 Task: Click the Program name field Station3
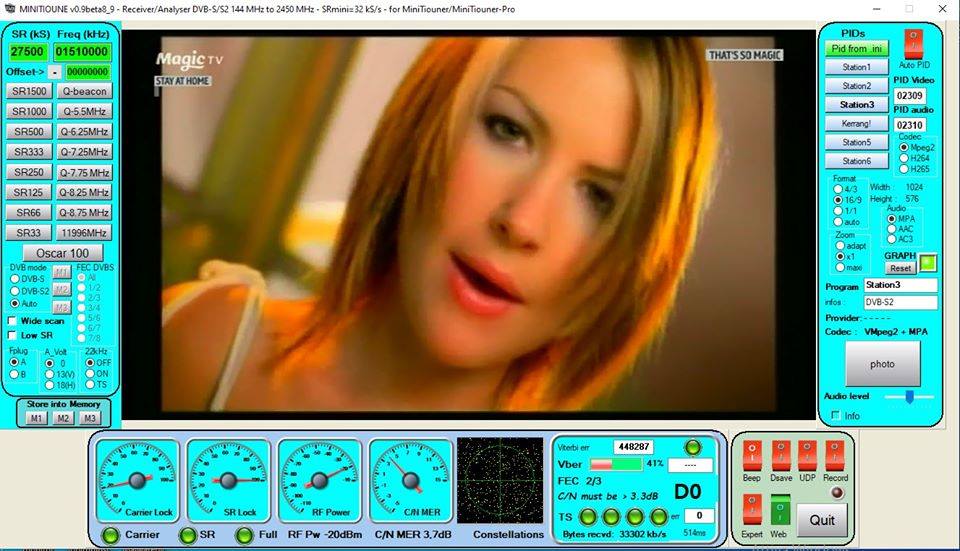point(900,285)
